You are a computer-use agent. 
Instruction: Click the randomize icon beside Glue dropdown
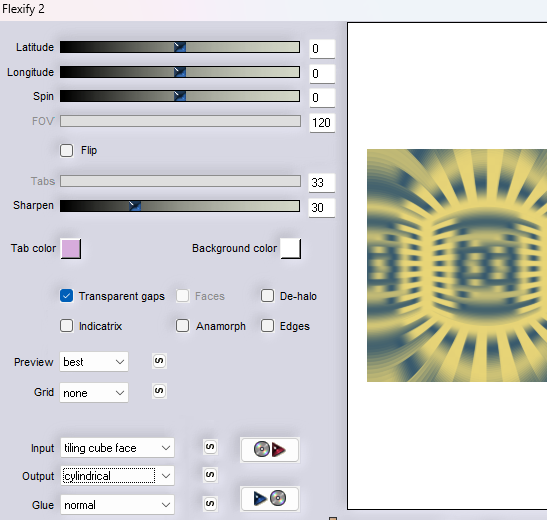pyautogui.click(x=210, y=504)
